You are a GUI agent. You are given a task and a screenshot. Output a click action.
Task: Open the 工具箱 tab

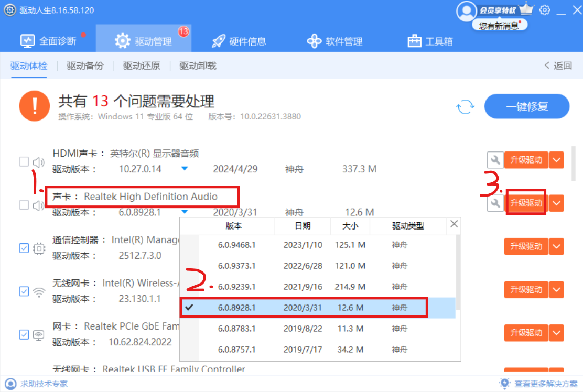pos(430,41)
